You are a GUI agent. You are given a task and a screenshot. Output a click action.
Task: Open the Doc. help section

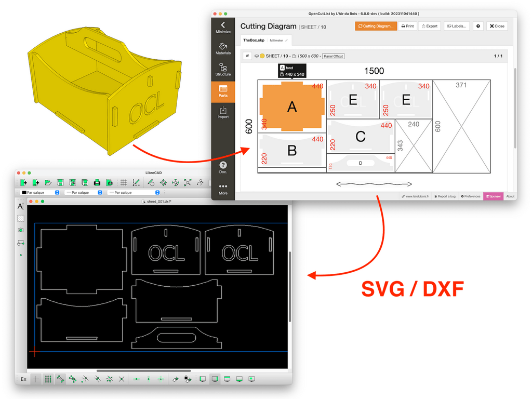(x=223, y=167)
